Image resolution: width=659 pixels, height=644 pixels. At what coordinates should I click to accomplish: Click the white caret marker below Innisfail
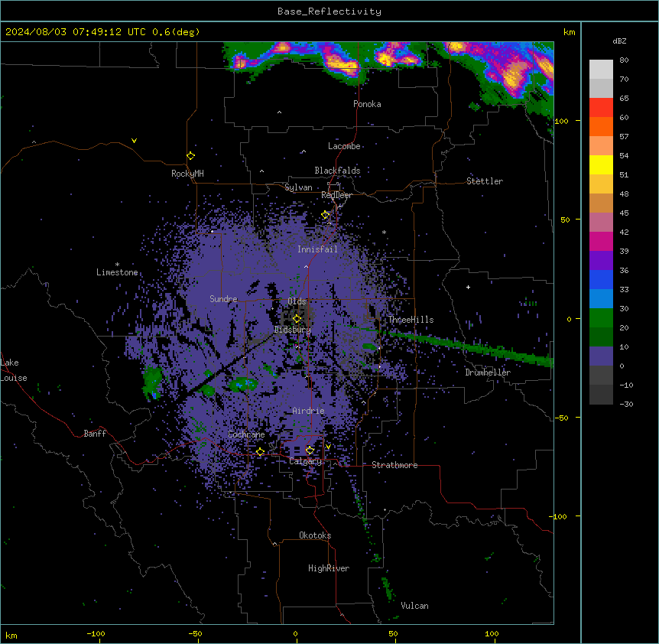pyautogui.click(x=306, y=266)
